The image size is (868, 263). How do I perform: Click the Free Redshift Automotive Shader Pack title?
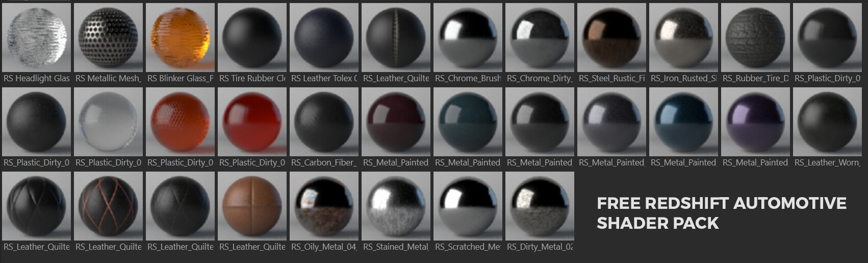(x=722, y=213)
